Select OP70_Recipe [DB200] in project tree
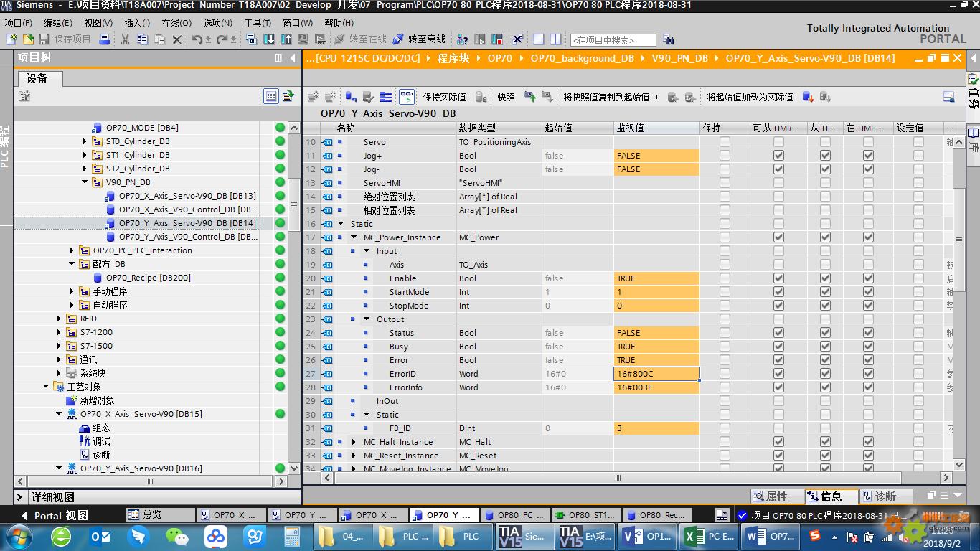980x551 pixels. click(149, 278)
